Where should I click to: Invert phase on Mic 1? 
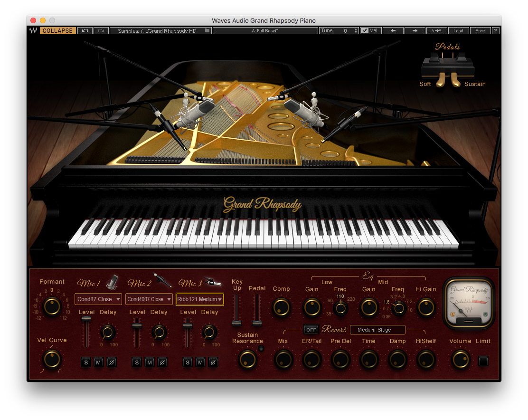(112, 363)
